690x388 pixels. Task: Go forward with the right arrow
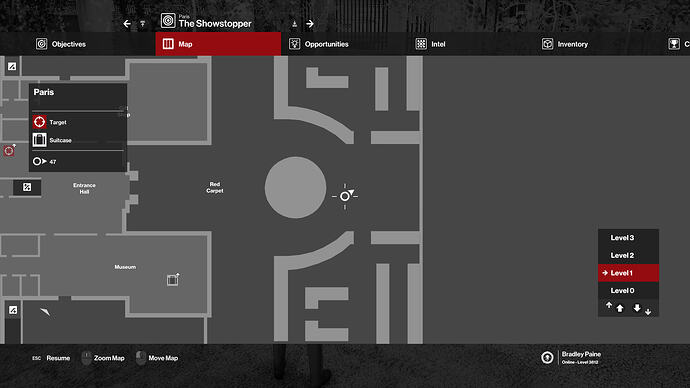point(310,24)
